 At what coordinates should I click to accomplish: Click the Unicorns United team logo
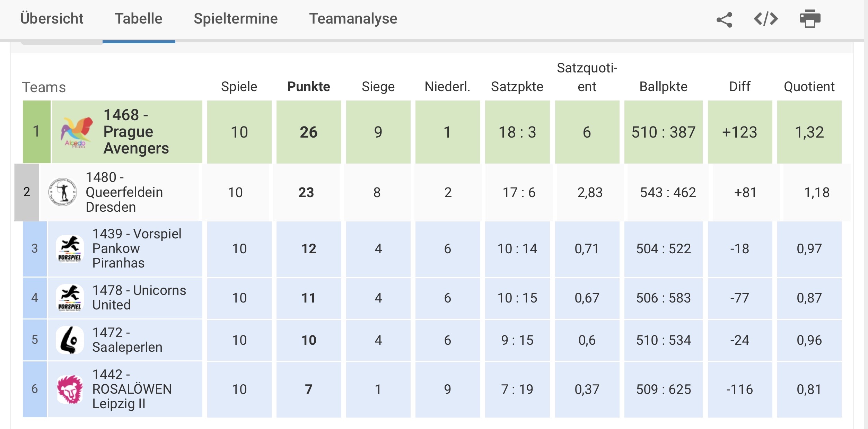[70, 298]
